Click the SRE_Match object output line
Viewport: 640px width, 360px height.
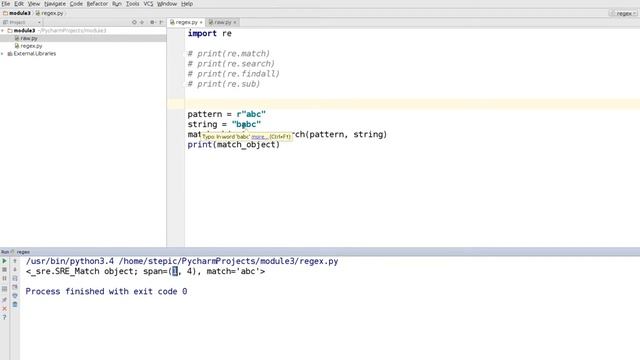coord(145,271)
